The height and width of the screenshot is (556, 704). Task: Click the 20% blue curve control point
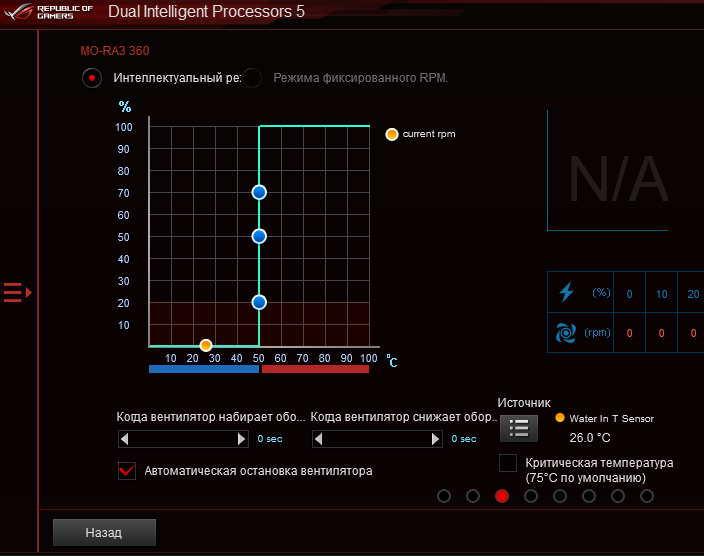click(x=259, y=302)
